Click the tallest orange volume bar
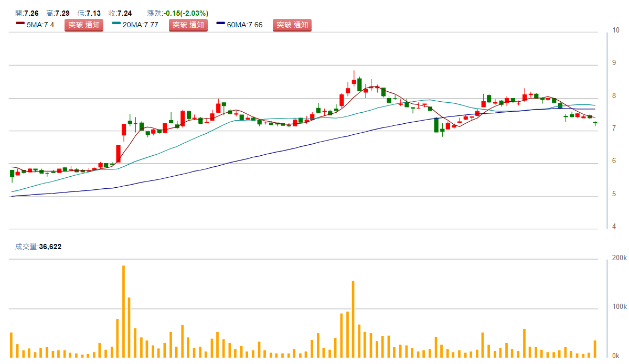 (123, 312)
